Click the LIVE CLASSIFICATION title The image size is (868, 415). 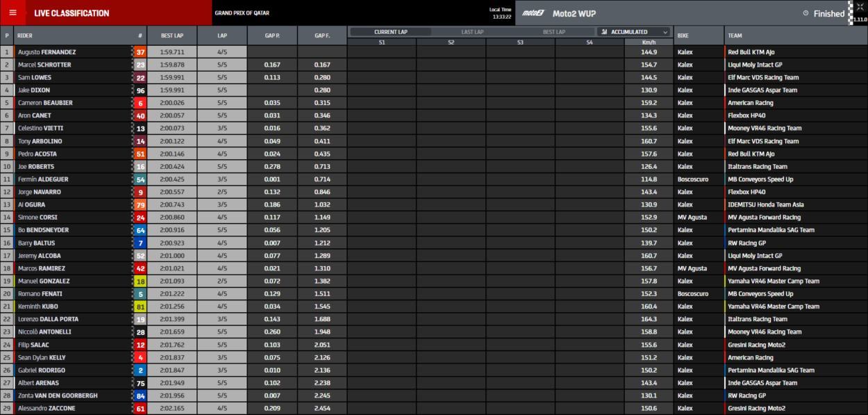(x=72, y=13)
